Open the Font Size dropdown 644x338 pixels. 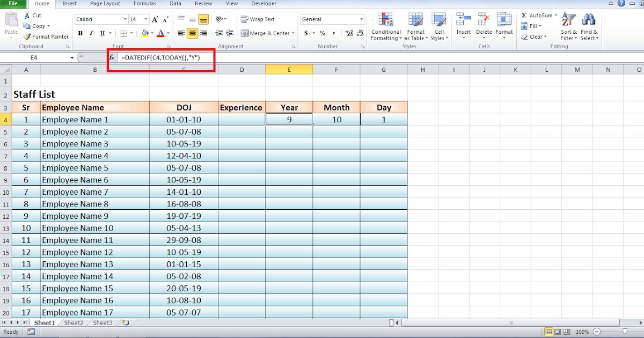145,19
